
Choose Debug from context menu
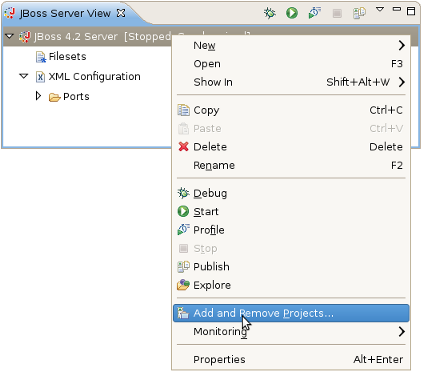click(291, 193)
